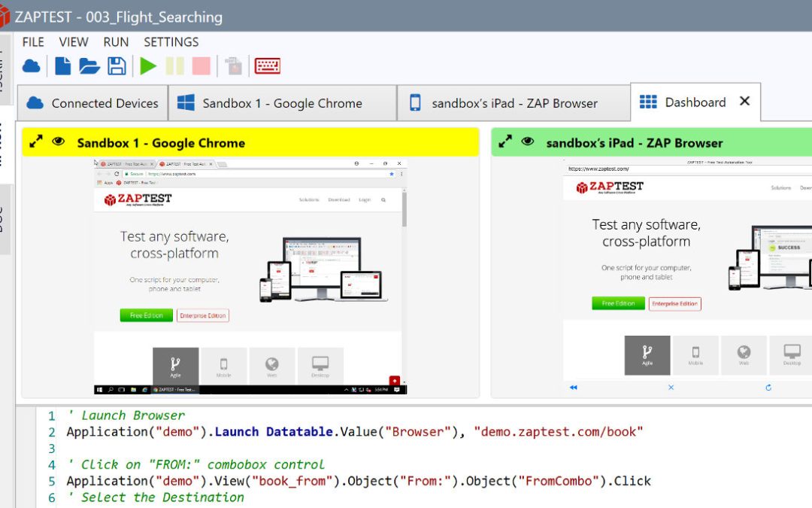Click the red widget in Sandbox 1 page corner
The width and height of the screenshot is (812, 508).
click(x=395, y=380)
